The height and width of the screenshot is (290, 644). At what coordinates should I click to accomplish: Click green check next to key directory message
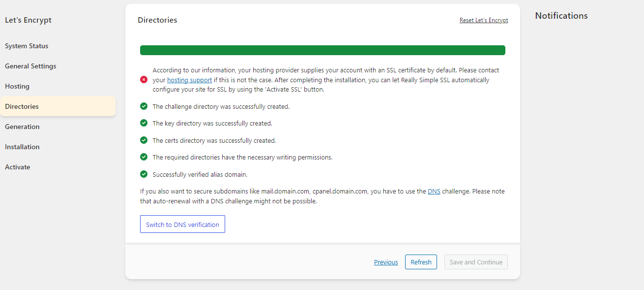coord(144,123)
